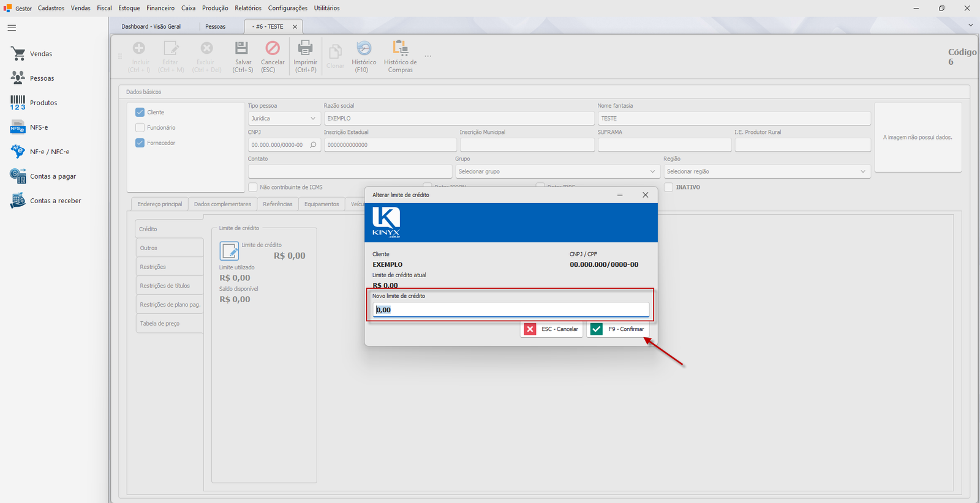This screenshot has width=980, height=503.
Task: Expand the Selecionar grupo dropdown
Action: click(652, 171)
